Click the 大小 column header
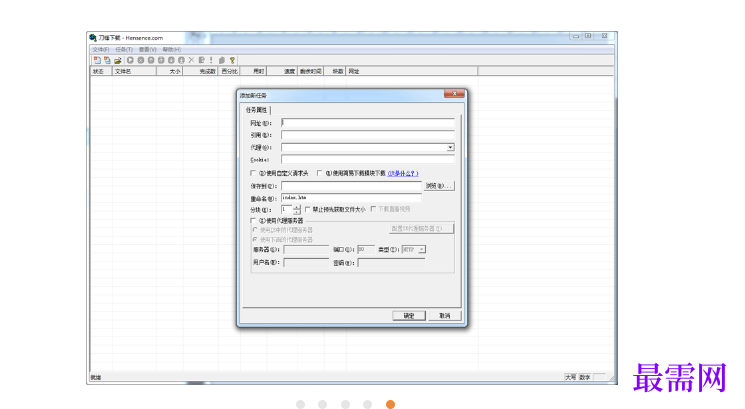Viewport: 745px width, 409px height. (170, 71)
